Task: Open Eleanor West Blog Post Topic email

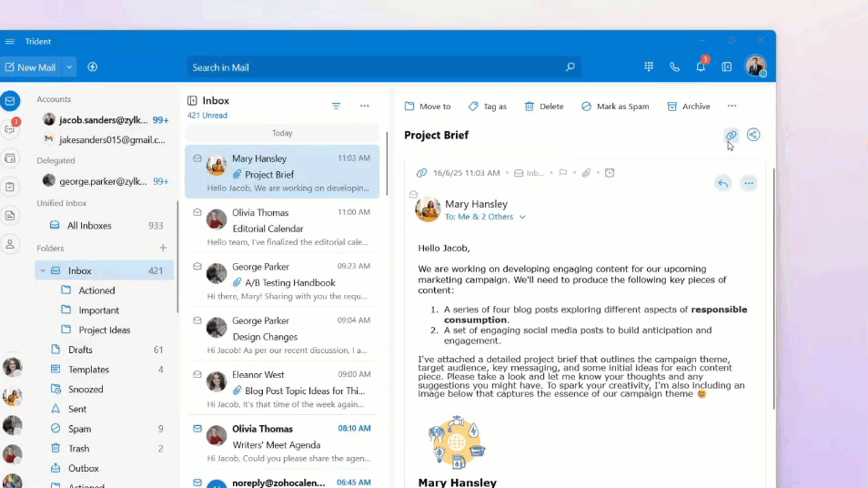Action: coord(282,389)
